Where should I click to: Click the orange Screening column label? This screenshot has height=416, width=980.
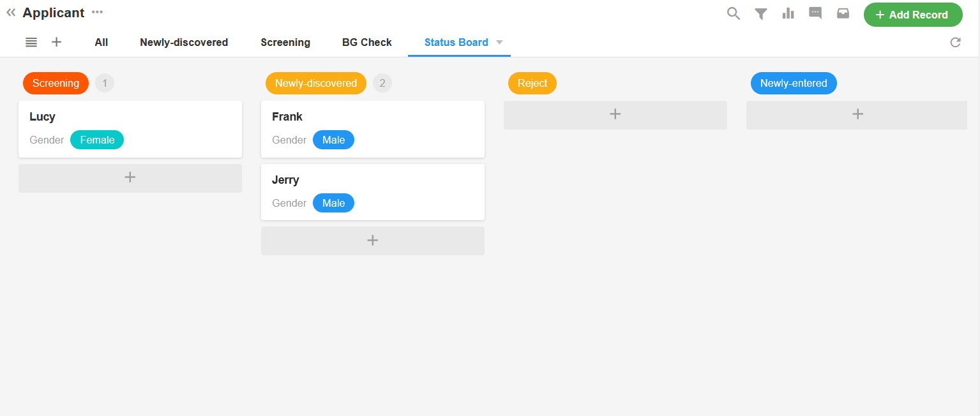pos(56,83)
